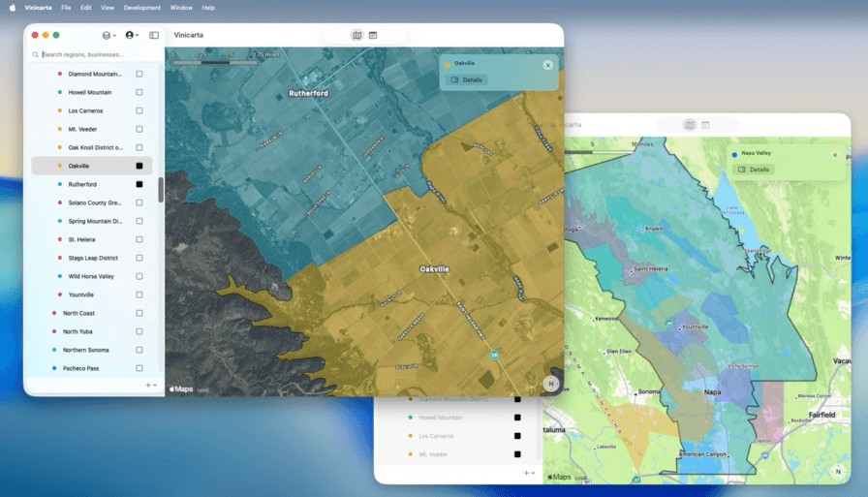Check the St. Helena checkbox
868x497 pixels.
[x=139, y=239]
